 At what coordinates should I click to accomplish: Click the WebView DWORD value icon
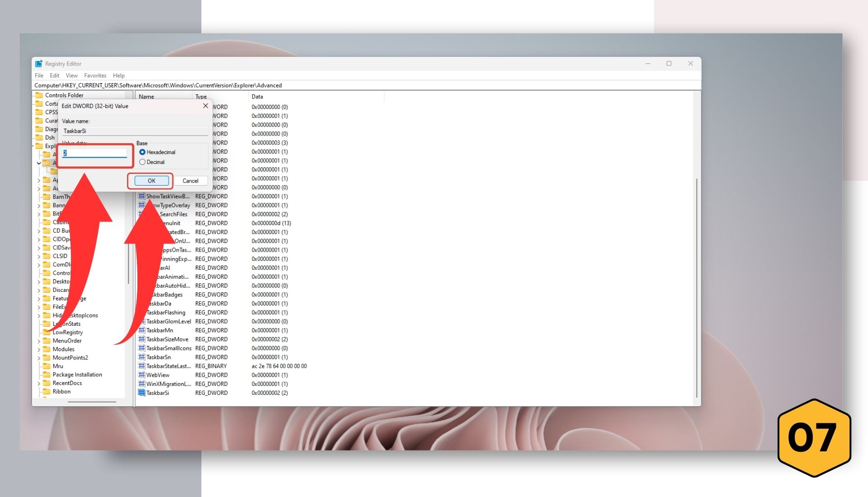pyautogui.click(x=142, y=375)
